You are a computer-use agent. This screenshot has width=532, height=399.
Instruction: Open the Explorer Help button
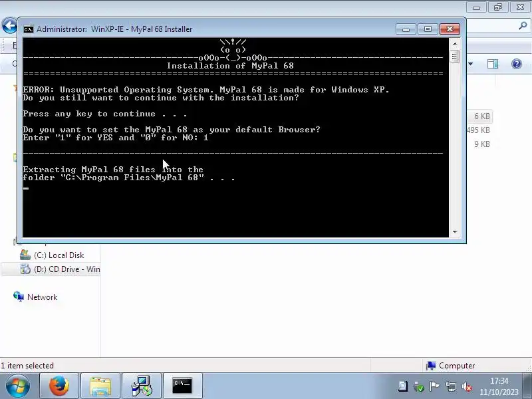coord(517,64)
